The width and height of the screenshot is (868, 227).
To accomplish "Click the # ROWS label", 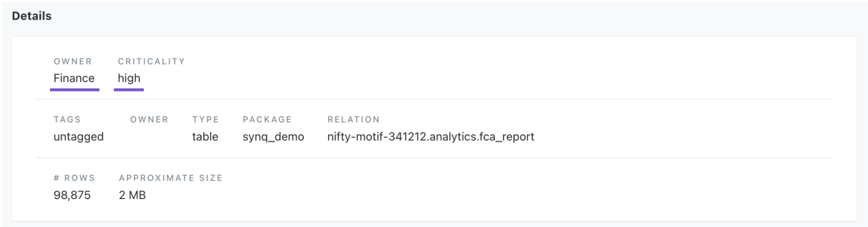I will [74, 178].
